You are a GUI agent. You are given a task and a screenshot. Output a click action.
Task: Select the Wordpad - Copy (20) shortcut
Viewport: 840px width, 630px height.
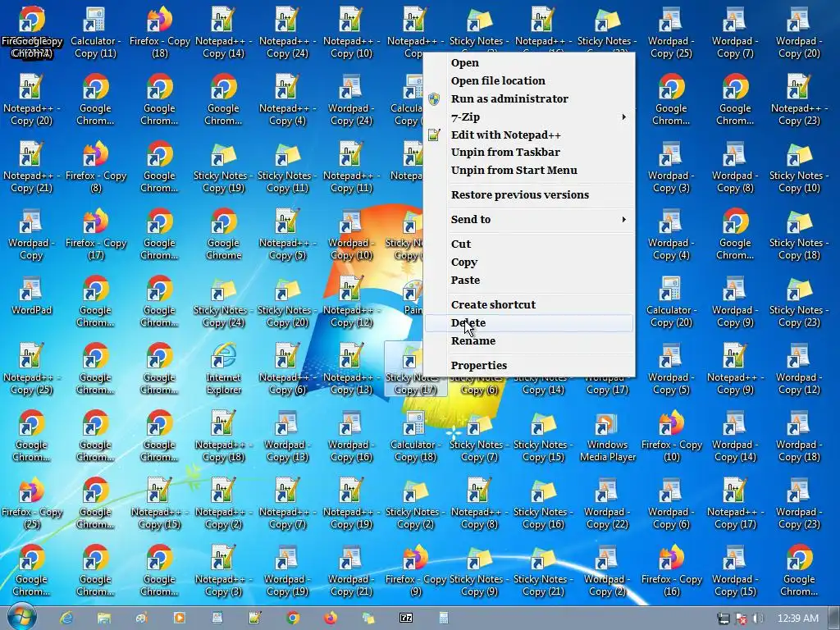click(799, 32)
